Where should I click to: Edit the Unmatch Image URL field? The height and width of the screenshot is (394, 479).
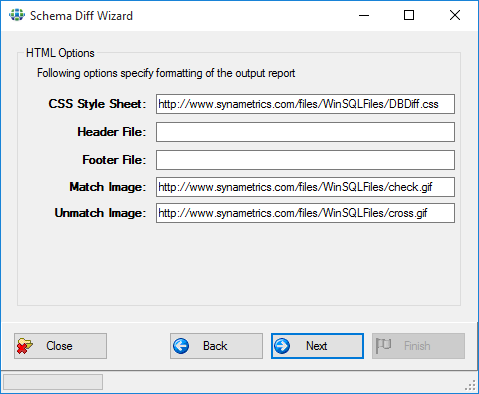pos(305,213)
